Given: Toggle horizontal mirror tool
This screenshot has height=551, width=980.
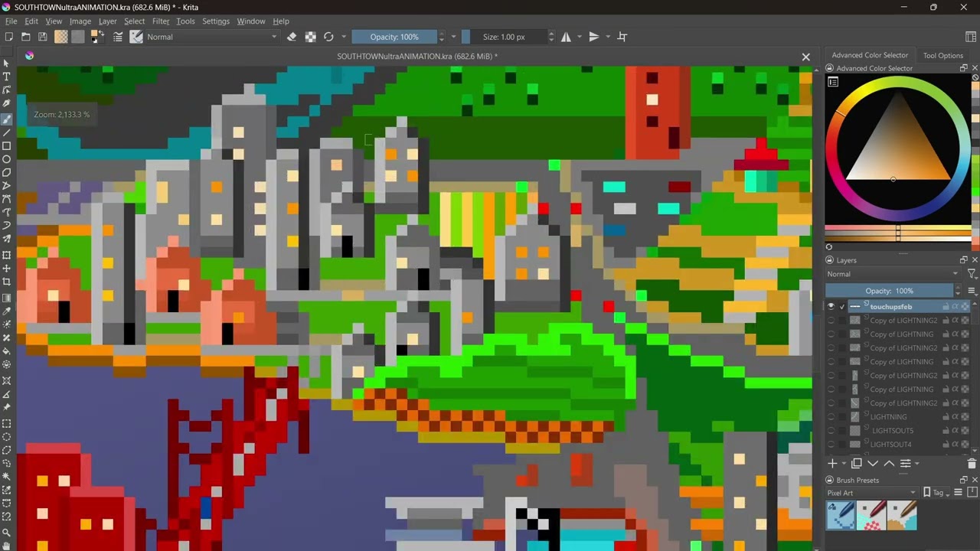Looking at the screenshot, I should tap(566, 37).
